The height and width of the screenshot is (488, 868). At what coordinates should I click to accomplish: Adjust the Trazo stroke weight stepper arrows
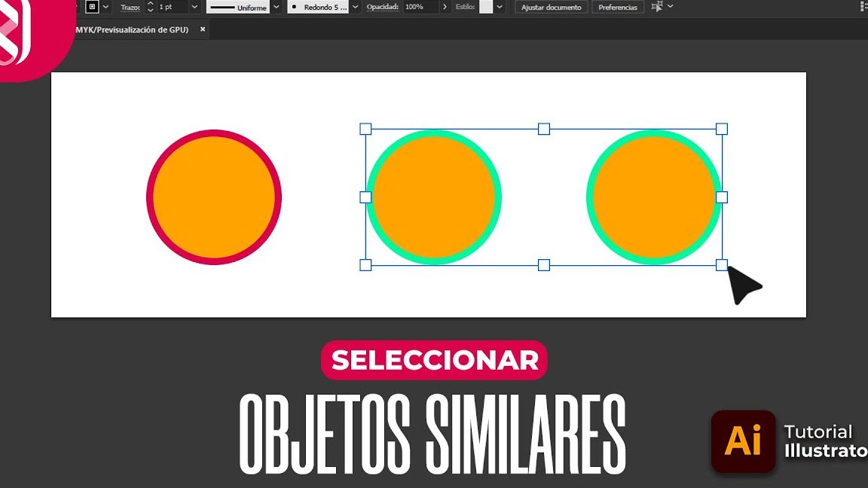click(x=150, y=7)
